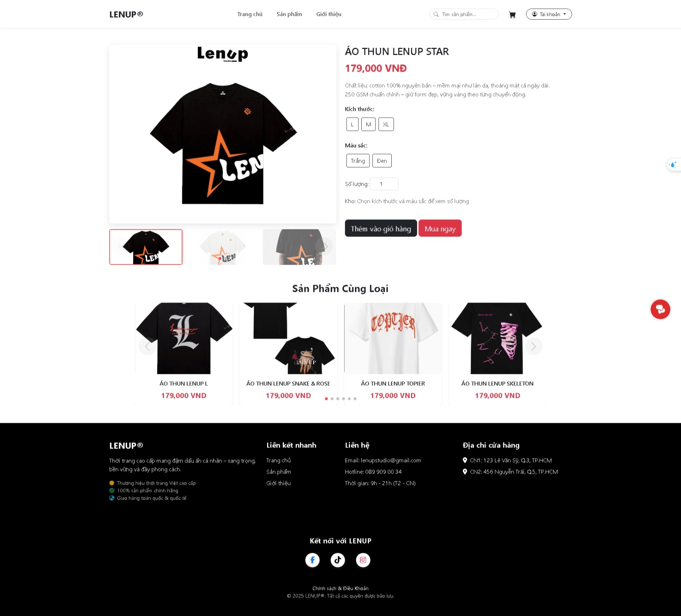This screenshot has height=616, width=681.
Task: Open the shopping cart icon
Action: tap(512, 15)
